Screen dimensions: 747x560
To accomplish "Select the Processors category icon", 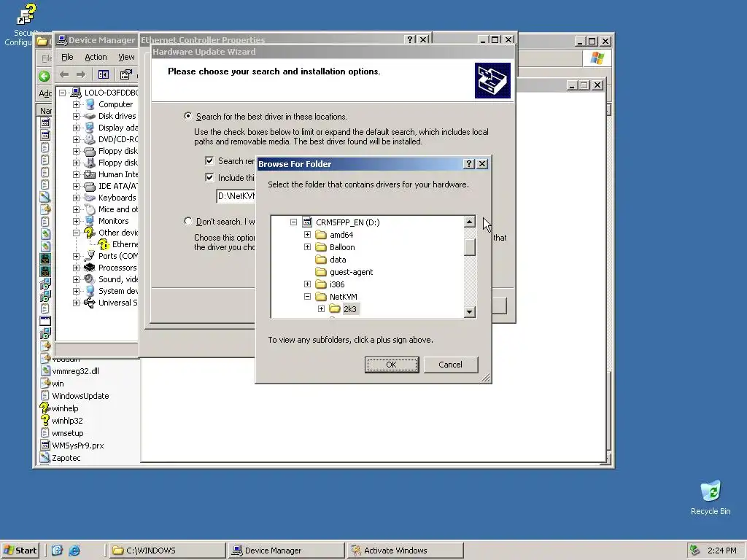I will click(90, 268).
